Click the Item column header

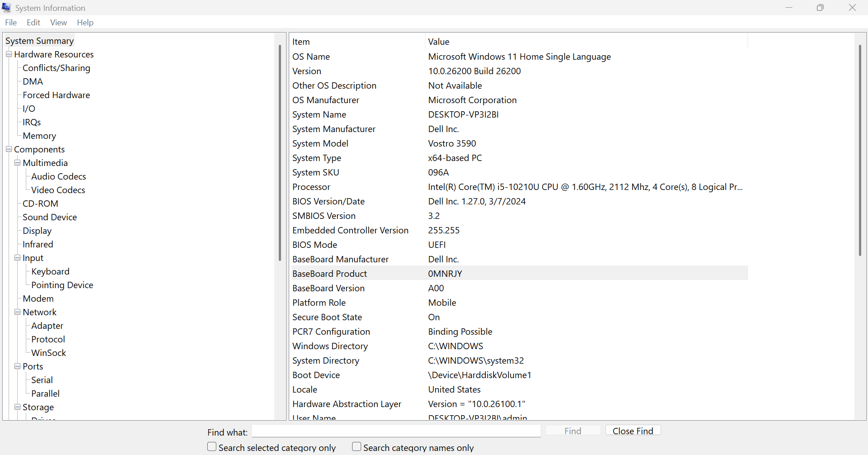point(358,42)
